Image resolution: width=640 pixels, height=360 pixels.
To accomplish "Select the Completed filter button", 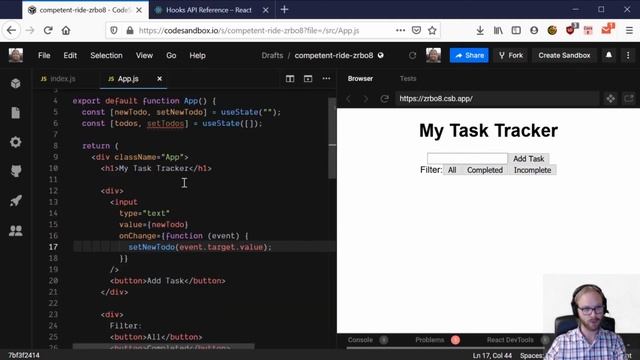I will pos(485,170).
